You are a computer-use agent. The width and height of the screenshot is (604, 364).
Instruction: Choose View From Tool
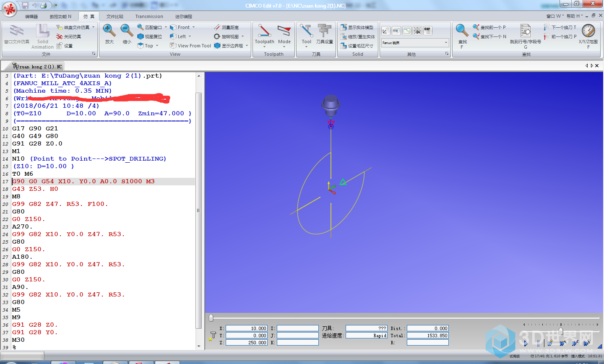pyautogui.click(x=190, y=46)
